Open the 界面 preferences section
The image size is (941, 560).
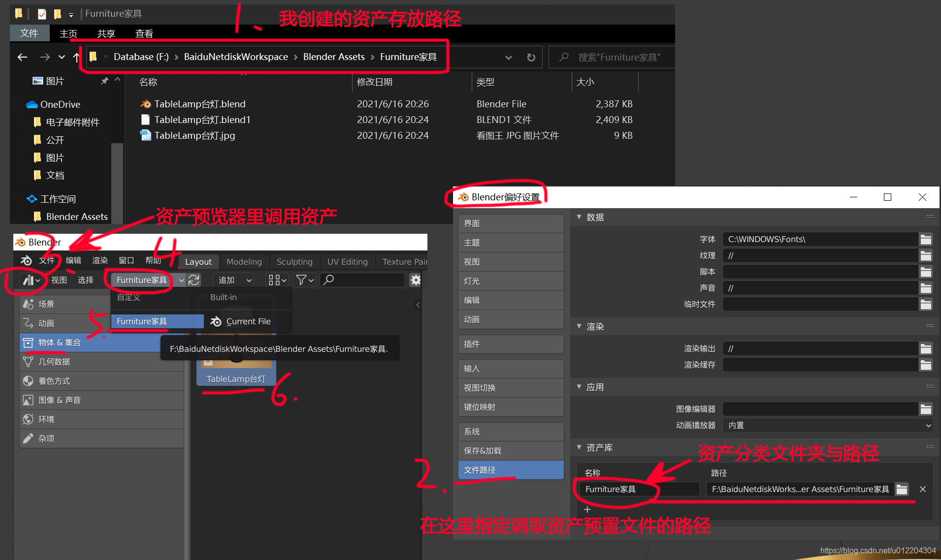(x=511, y=223)
